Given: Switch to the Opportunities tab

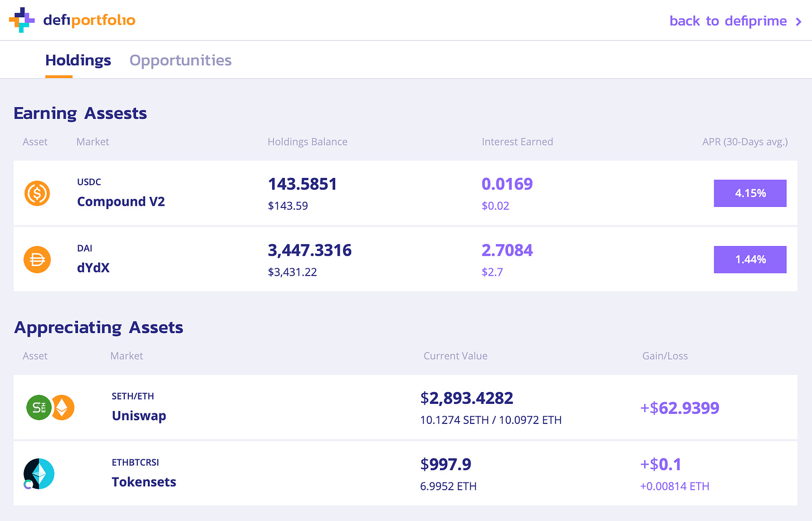Looking at the screenshot, I should point(180,60).
